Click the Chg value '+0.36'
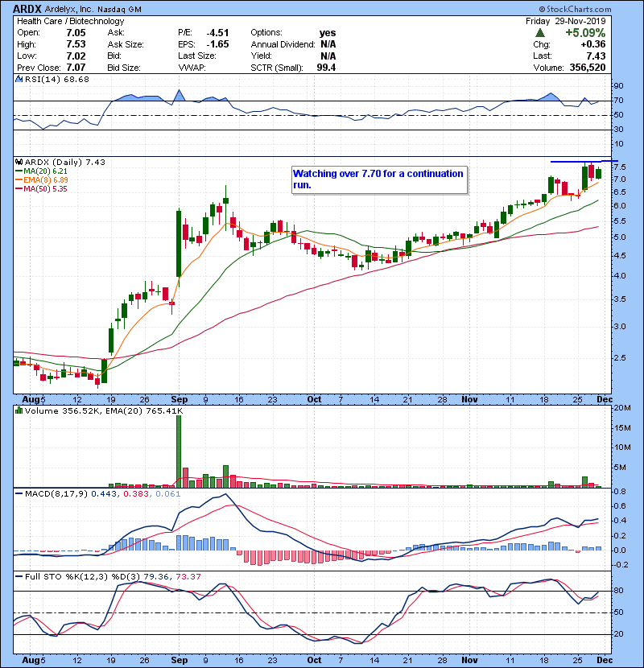This screenshot has width=644, height=668. click(592, 44)
